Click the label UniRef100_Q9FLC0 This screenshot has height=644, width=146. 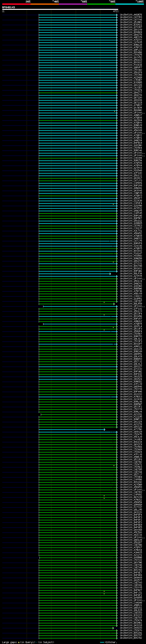[x=131, y=50]
